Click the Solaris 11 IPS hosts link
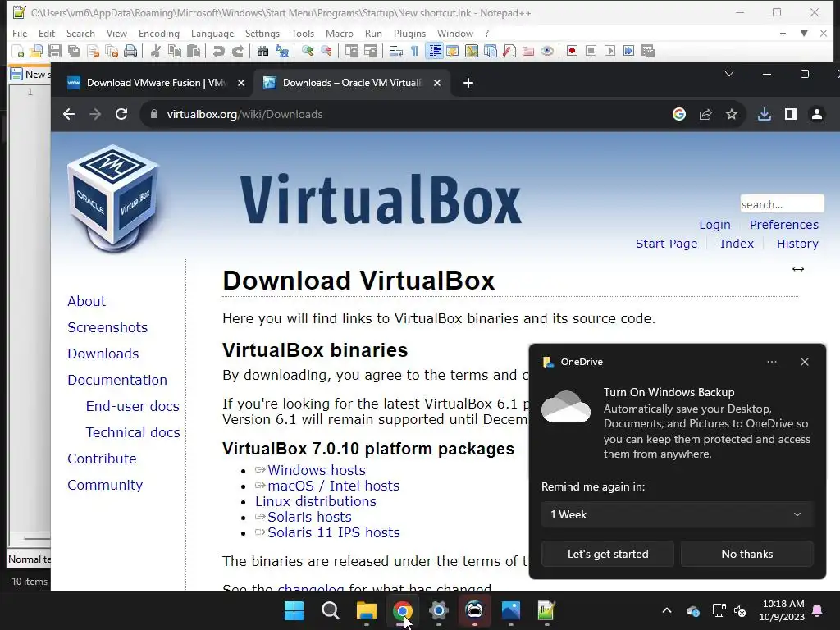This screenshot has height=630, width=840. 333,532
